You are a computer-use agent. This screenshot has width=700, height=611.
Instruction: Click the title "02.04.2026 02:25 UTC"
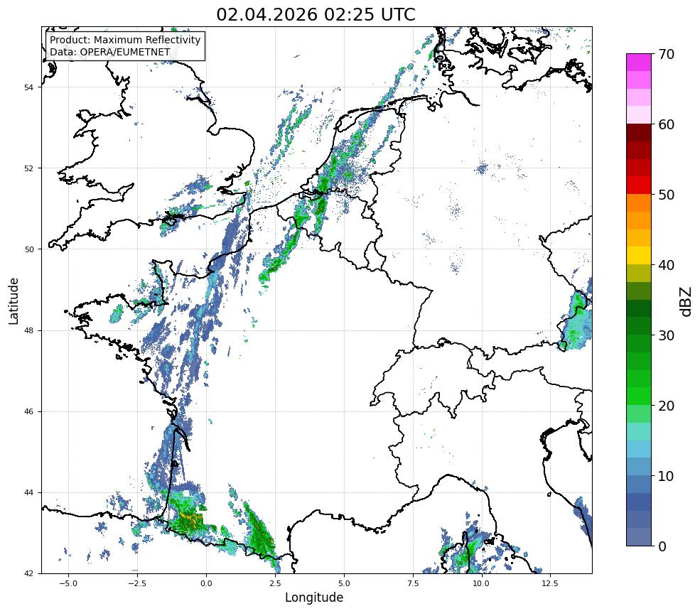point(316,14)
